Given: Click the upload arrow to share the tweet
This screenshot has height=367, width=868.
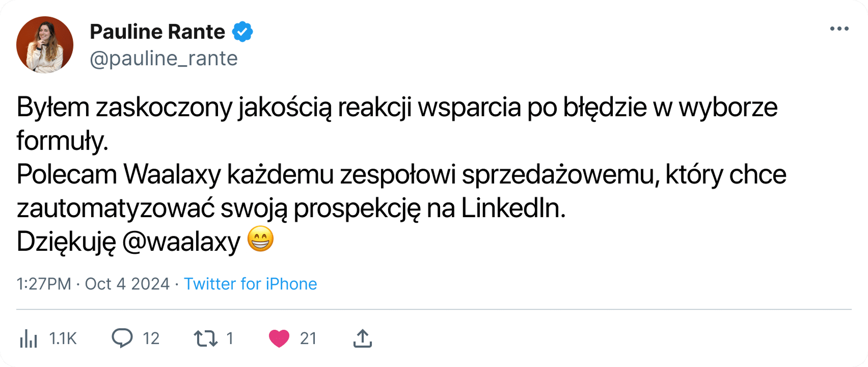Looking at the screenshot, I should (x=362, y=338).
